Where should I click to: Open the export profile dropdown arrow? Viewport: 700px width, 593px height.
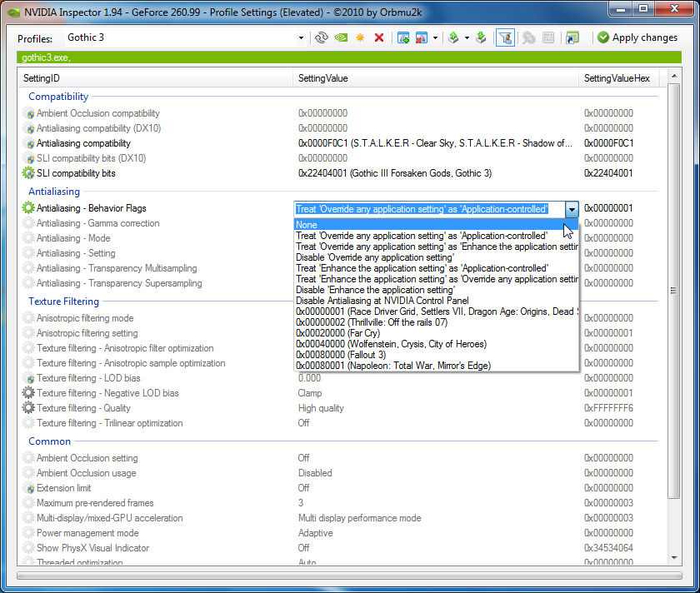pos(467,37)
